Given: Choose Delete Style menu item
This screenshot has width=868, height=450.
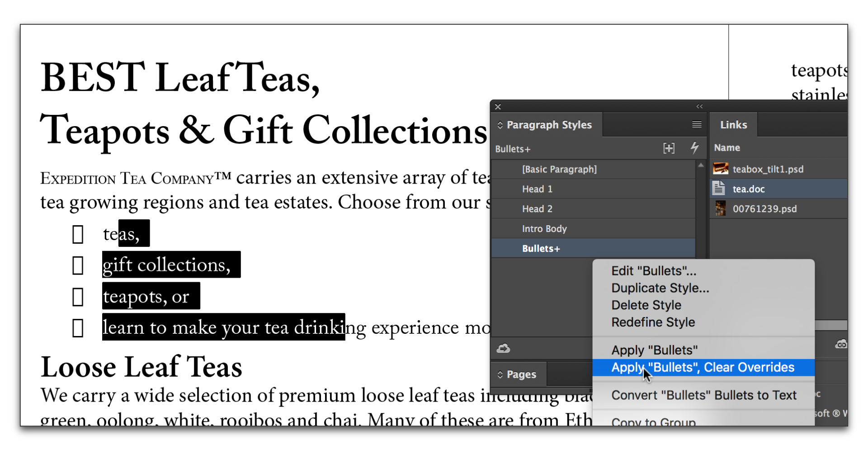Looking at the screenshot, I should pyautogui.click(x=703, y=305).
